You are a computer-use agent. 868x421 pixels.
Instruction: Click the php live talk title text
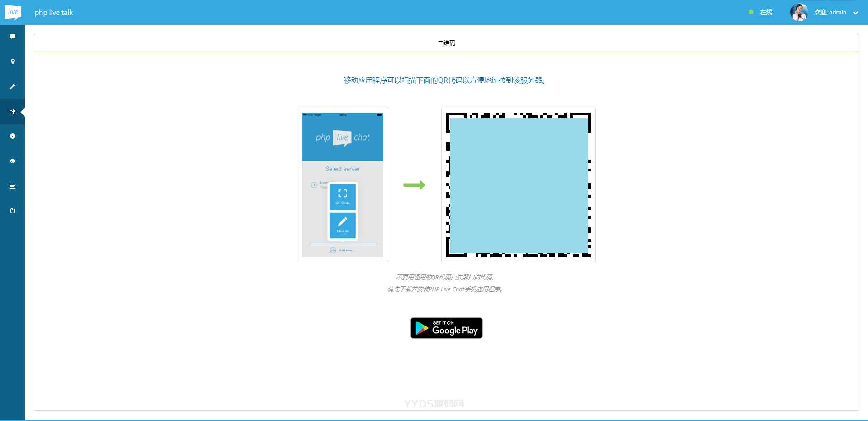54,12
